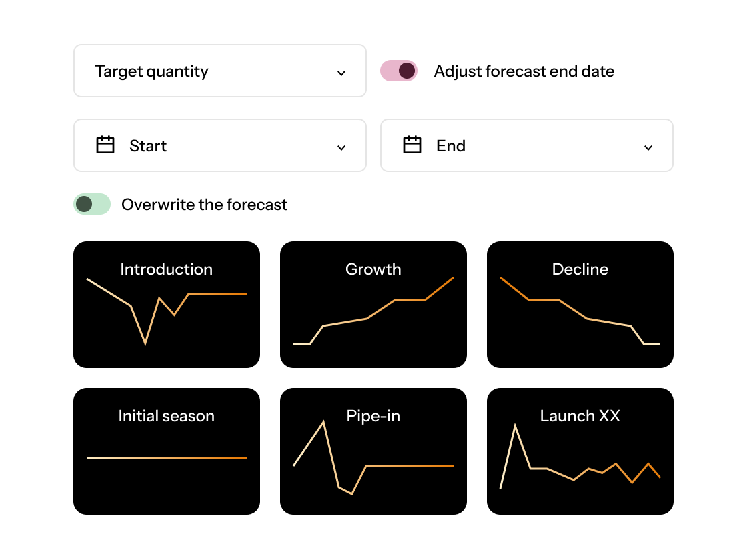This screenshot has width=747, height=560.
Task: Select the Growth forecast pattern
Action: tap(373, 304)
